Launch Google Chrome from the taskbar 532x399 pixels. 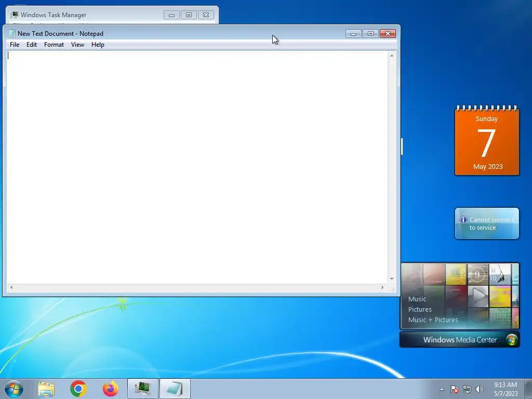coord(78,389)
